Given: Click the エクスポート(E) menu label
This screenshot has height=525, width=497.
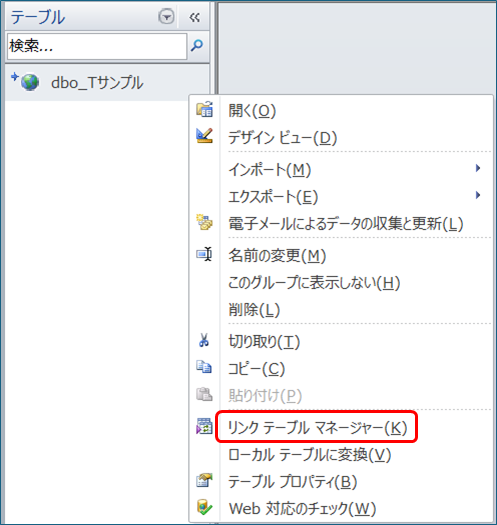Looking at the screenshot, I should [273, 196].
